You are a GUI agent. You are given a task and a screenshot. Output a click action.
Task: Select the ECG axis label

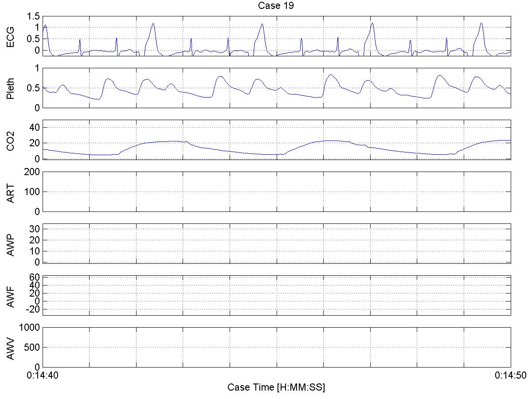tap(10, 37)
